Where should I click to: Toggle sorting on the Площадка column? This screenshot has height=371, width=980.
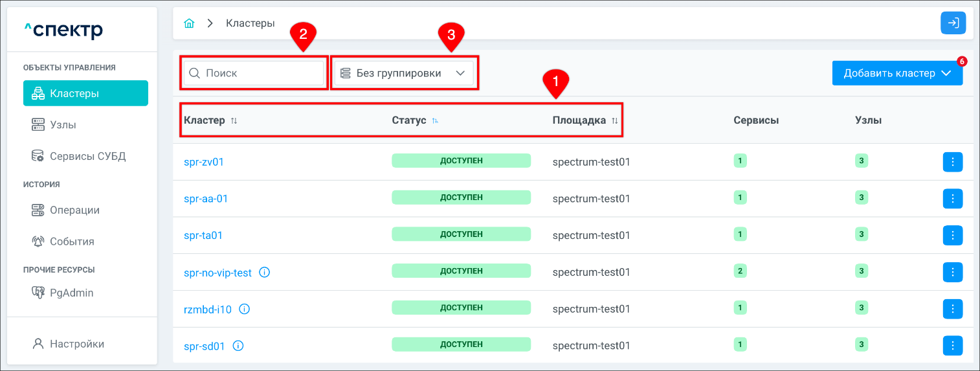[x=615, y=120]
